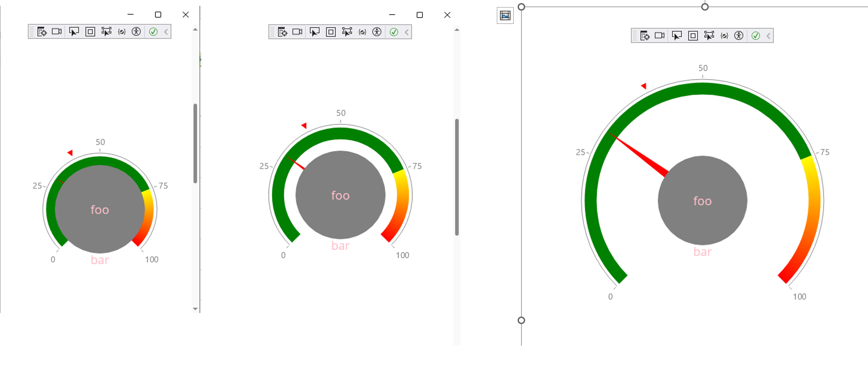The height and width of the screenshot is (382, 868).
Task: Click camera icon in smallest gauge window toolbar
Action: click(x=57, y=32)
